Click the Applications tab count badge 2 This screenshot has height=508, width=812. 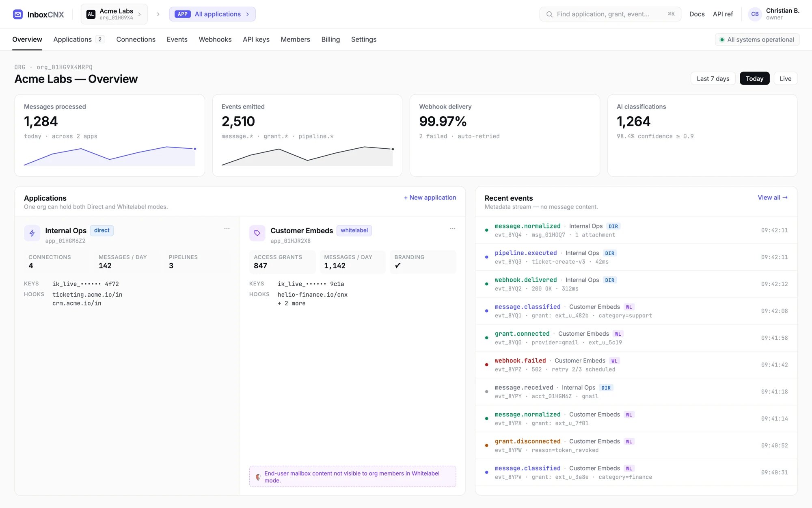[x=100, y=39]
